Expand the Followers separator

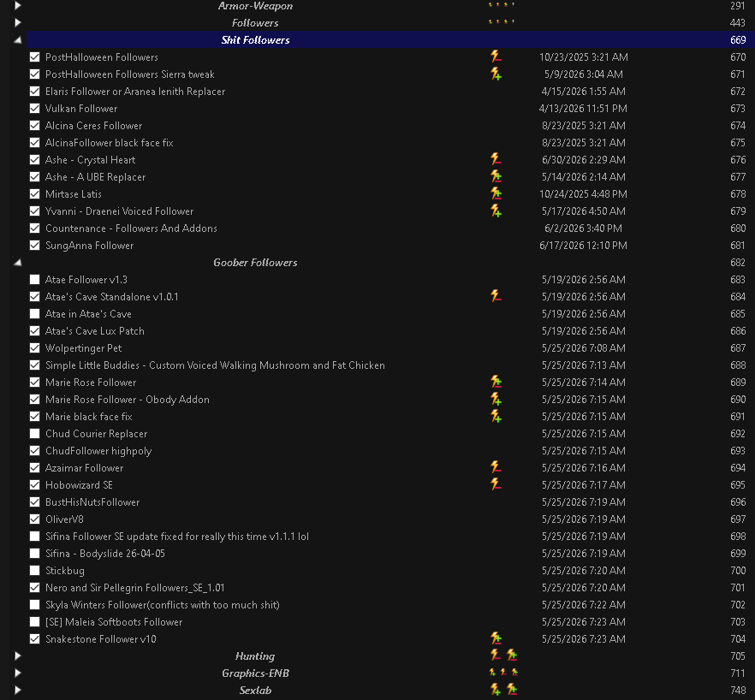coord(18,22)
